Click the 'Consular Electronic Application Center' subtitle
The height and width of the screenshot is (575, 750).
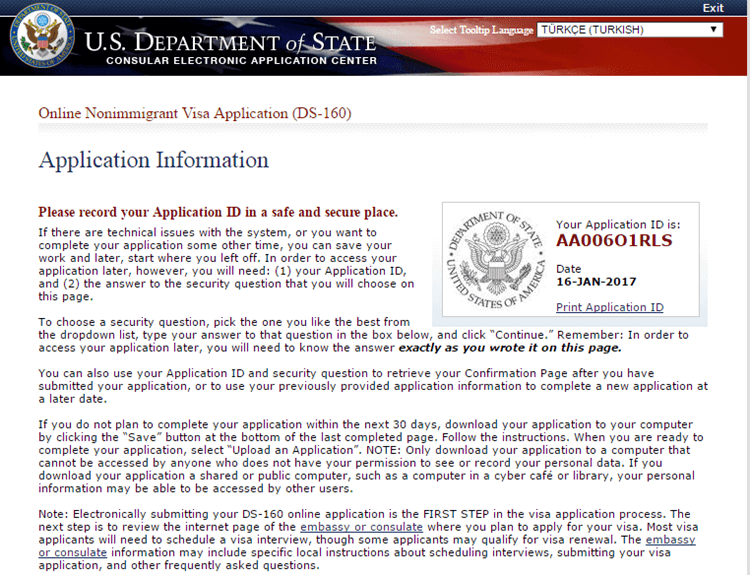241,61
